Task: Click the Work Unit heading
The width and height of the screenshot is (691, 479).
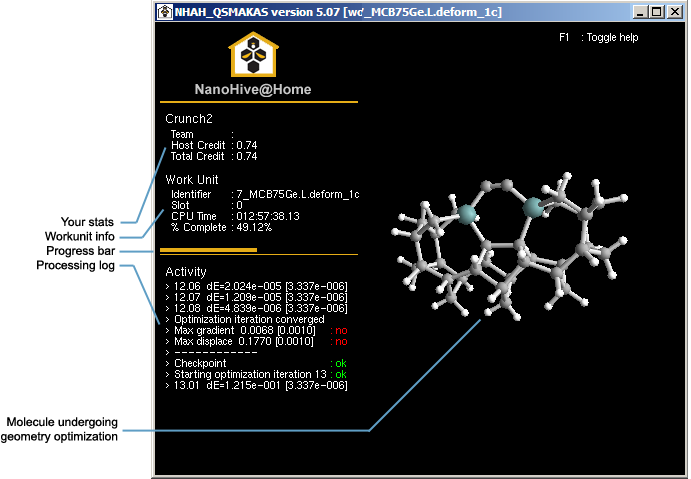Action: 192,179
